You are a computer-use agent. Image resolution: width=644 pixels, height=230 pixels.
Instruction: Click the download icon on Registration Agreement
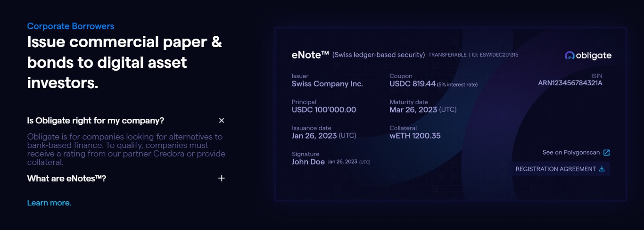coord(602,169)
